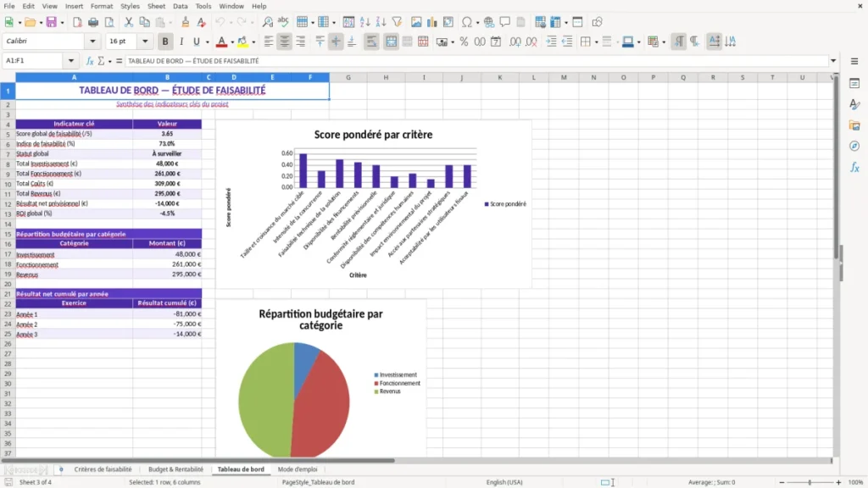Open the Borders dropdown arrow
The height and width of the screenshot is (488, 868).
click(x=596, y=42)
